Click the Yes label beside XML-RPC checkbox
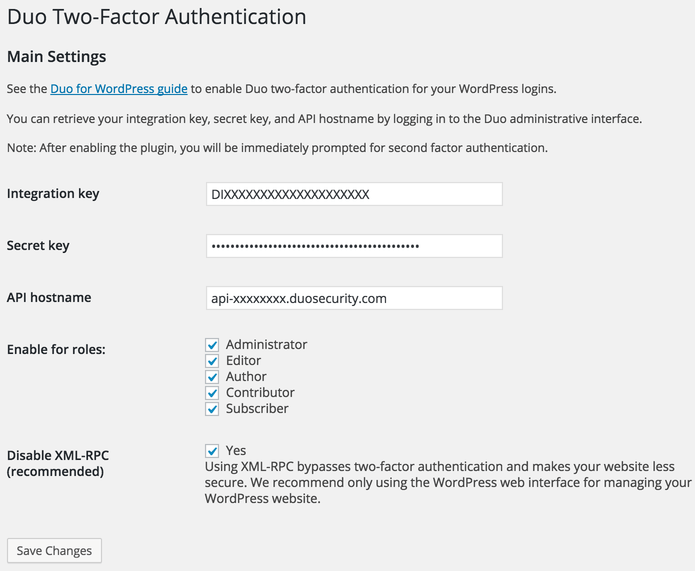This screenshot has height=571, width=695. [x=236, y=450]
